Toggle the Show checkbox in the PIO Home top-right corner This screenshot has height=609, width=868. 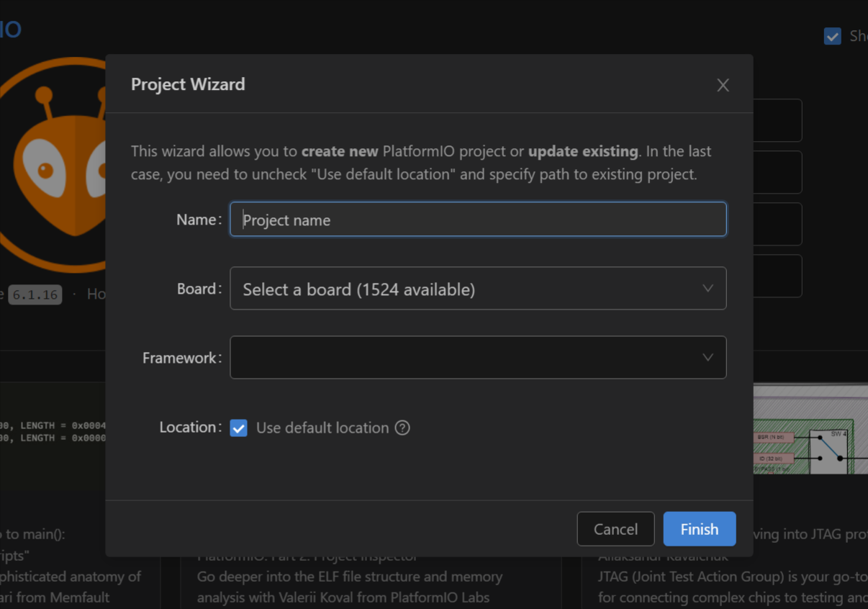(833, 36)
